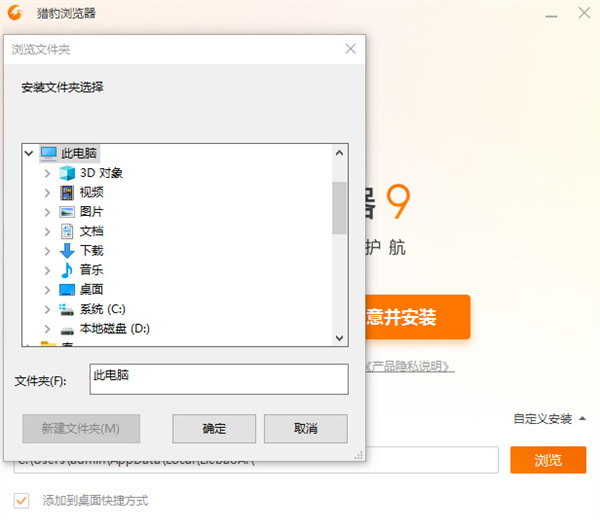Expand the 视频 folder
Image resolution: width=600 pixels, height=528 pixels.
47,193
